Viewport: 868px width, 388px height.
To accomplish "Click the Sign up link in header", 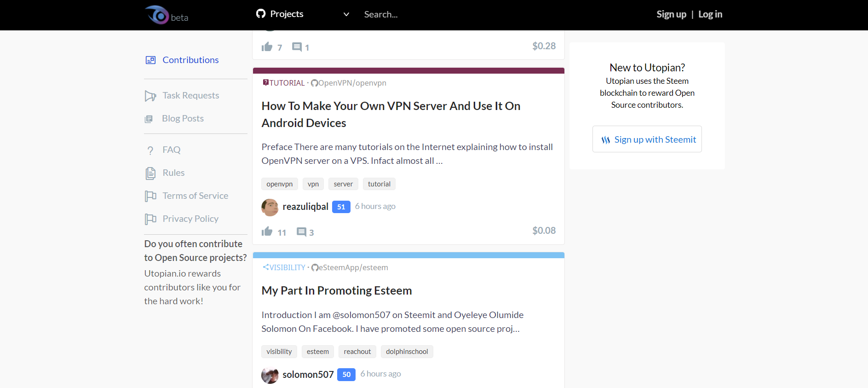I will [671, 14].
